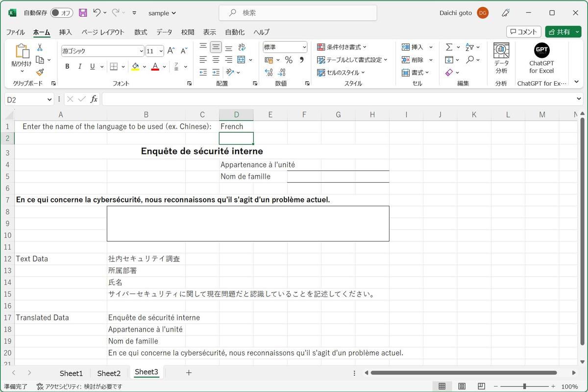Click the Paste clipboard icon
Screen dimensions: 588x392
[22, 51]
